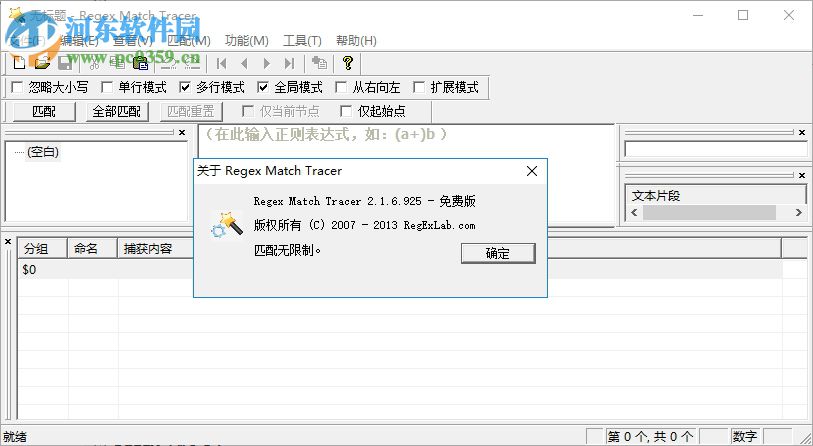
Task: Close the left tree panel with x
Action: click(x=182, y=133)
